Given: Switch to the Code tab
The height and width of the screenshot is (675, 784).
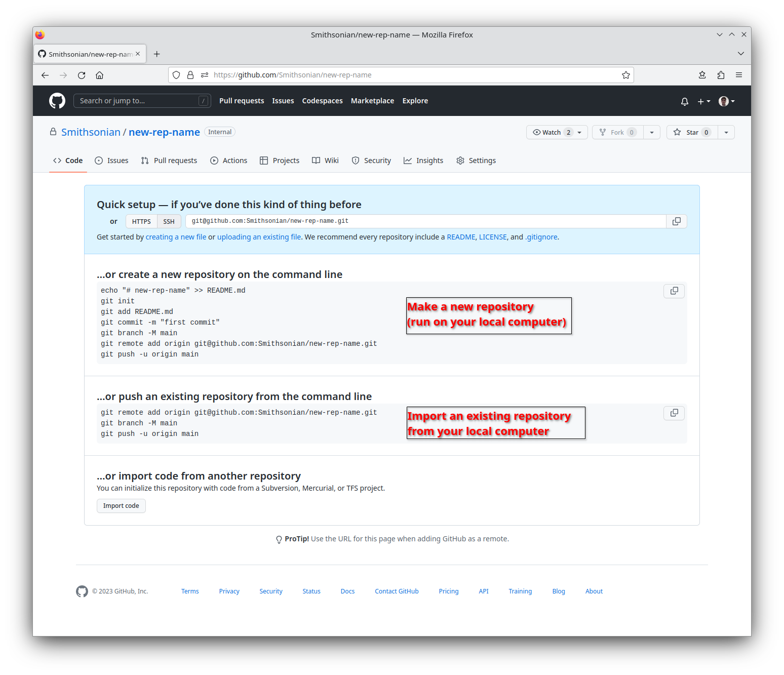Looking at the screenshot, I should [x=68, y=161].
